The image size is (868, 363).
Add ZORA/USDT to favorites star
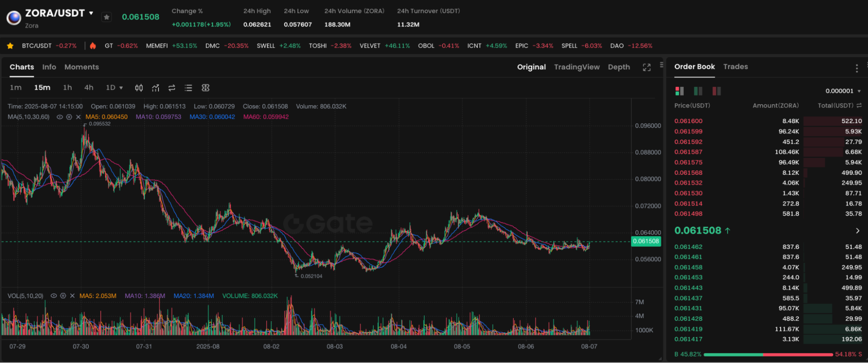[x=106, y=17]
